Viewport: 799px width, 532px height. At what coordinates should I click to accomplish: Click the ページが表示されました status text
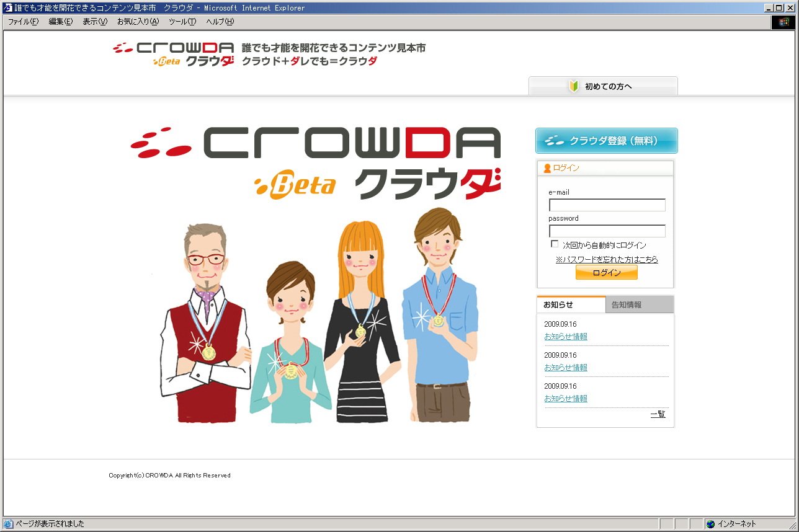pyautogui.click(x=50, y=524)
